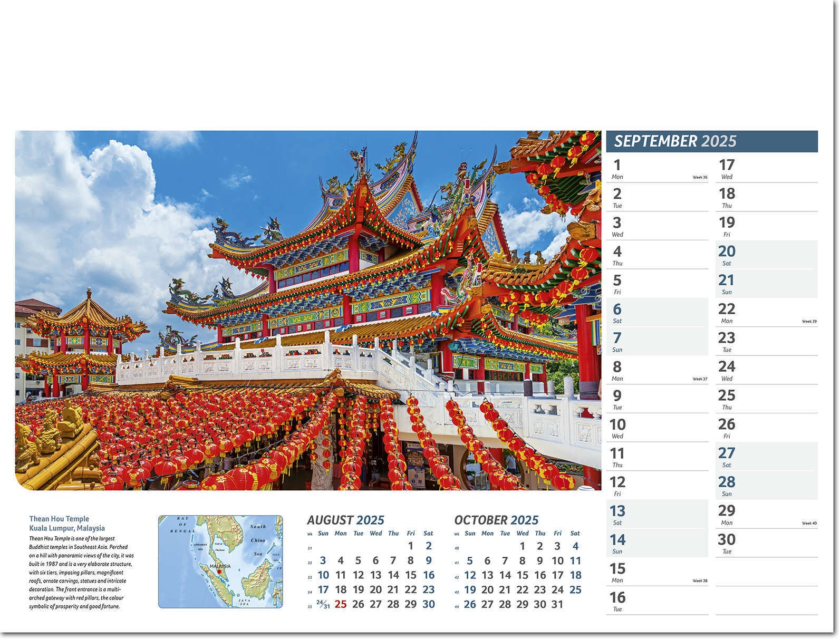Screen dimensions: 840x639
Task: Select September 16 Tue entry
Action: pos(657,601)
